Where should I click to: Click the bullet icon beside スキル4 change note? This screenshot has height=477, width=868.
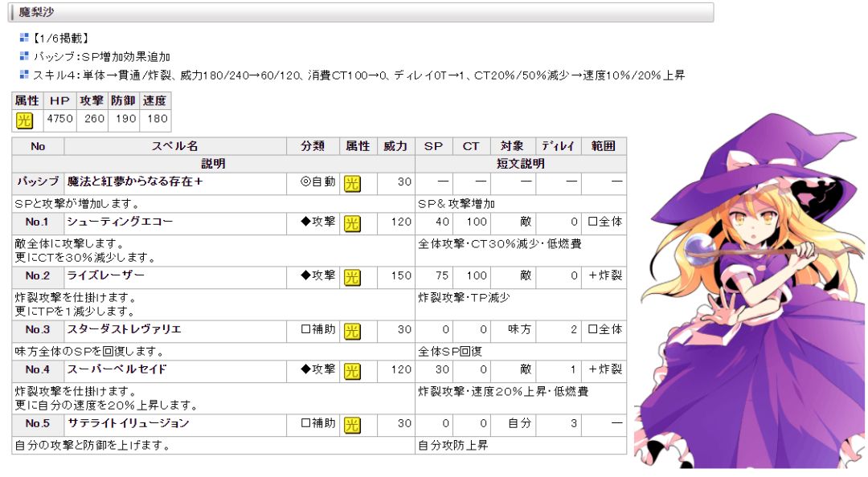(24, 74)
